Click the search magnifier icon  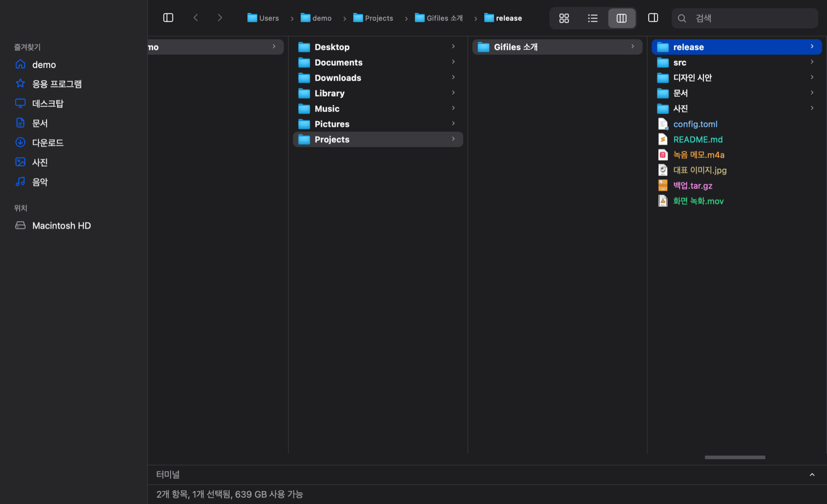[682, 18]
